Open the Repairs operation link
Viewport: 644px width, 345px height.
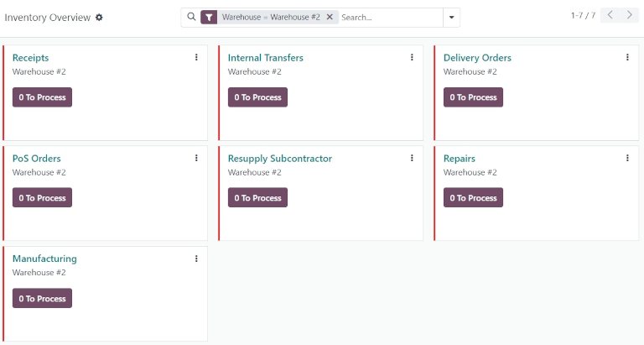pos(460,159)
